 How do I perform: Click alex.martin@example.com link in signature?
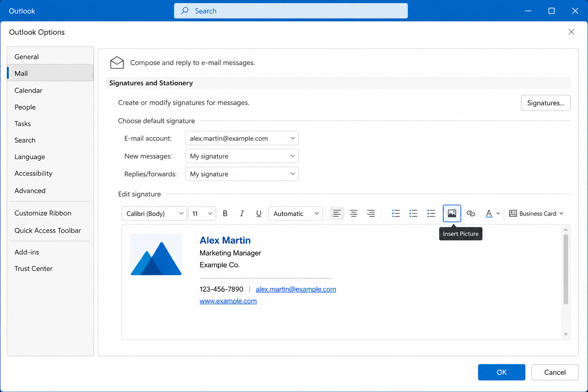296,289
